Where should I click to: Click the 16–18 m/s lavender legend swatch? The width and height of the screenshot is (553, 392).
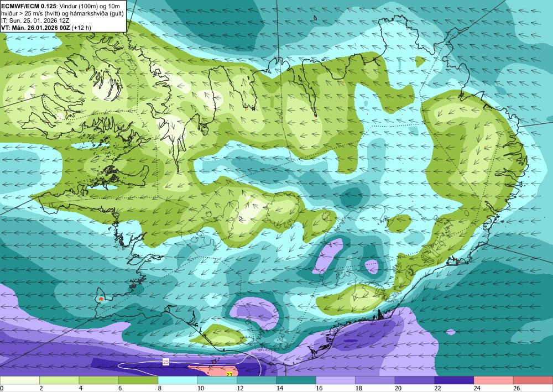(336, 380)
